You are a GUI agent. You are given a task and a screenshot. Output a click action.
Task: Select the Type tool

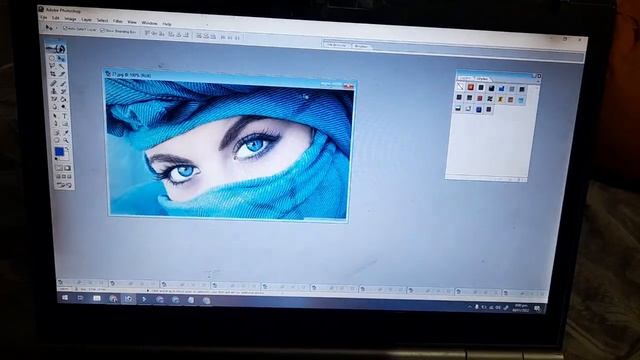pos(64,116)
